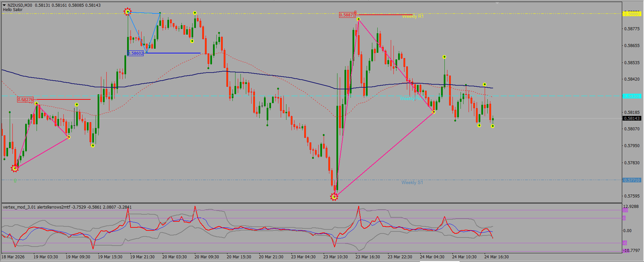Select the black 0.58143 current price tag

pos(632,118)
